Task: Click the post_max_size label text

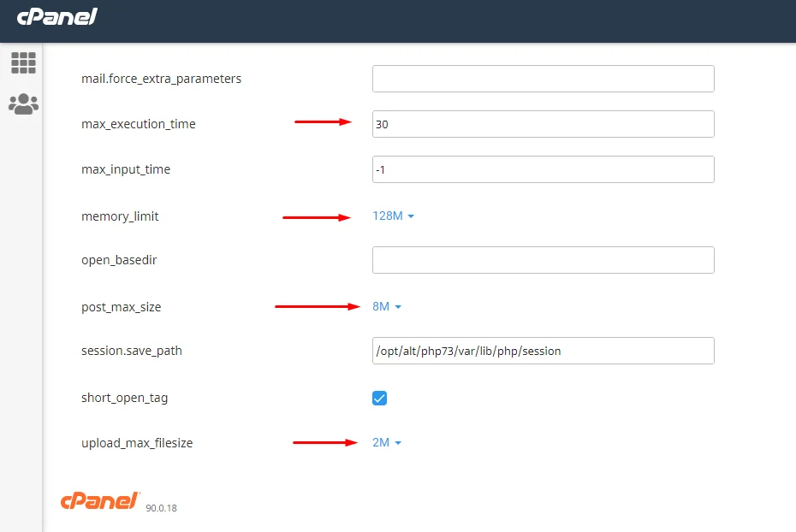Action: click(121, 307)
